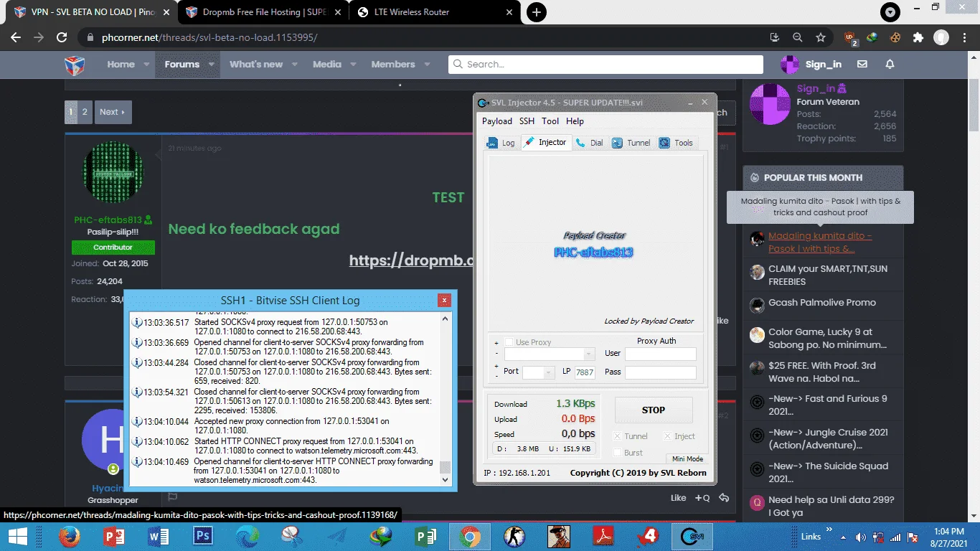Open the Sign_in account menu
Image resolution: width=980 pixels, height=551 pixels.
811,64
